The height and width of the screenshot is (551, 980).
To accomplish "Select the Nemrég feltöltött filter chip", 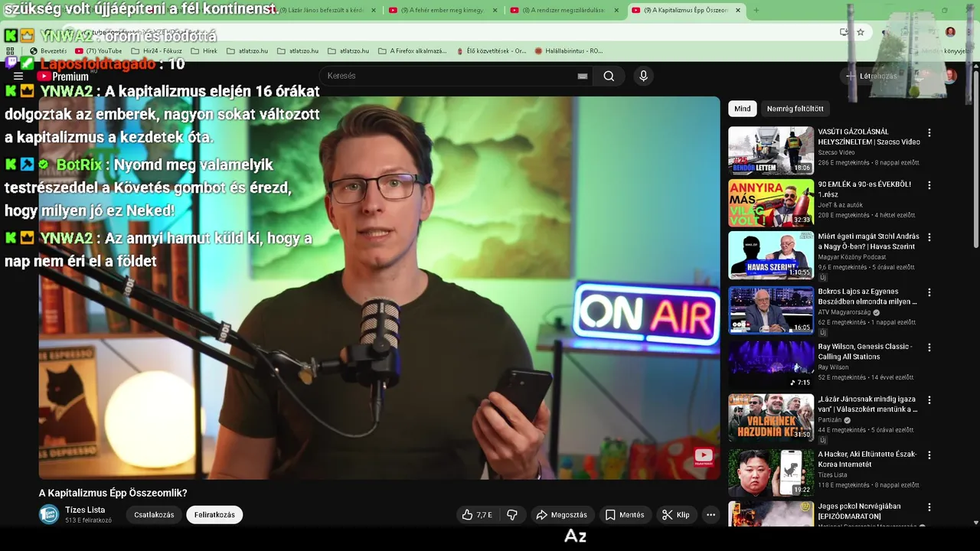I will point(795,109).
